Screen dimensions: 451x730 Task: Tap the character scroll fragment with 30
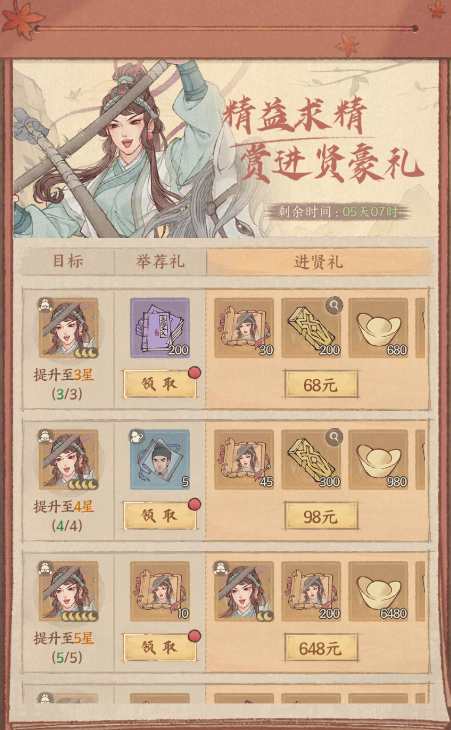[x=244, y=328]
